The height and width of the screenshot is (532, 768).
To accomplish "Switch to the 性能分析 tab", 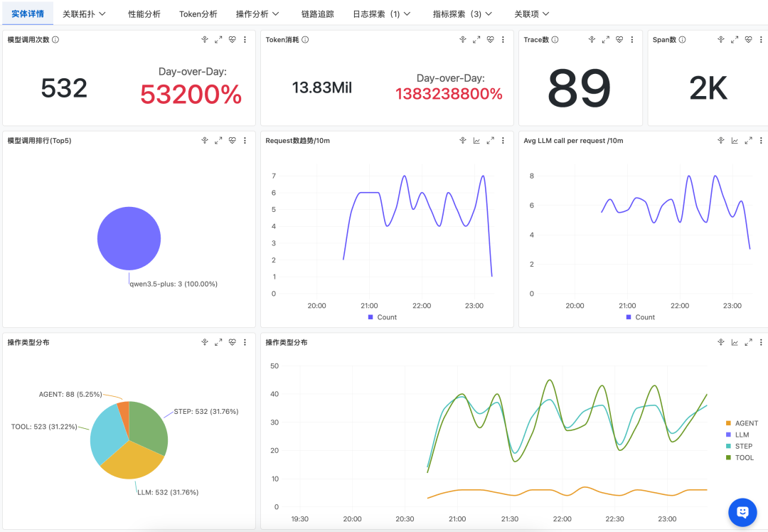I will point(144,13).
